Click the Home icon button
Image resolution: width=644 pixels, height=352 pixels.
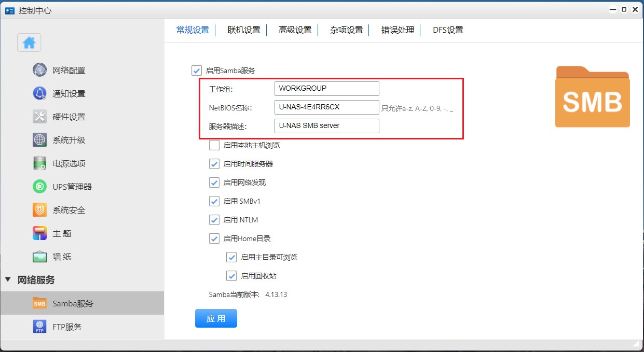(x=29, y=43)
